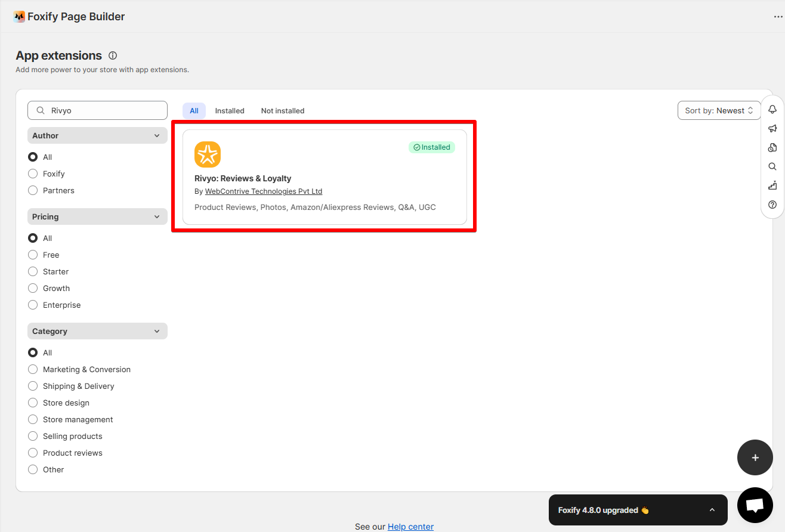Collapse the Pricing filter section
Screen dimensions: 785x532
[97, 216]
